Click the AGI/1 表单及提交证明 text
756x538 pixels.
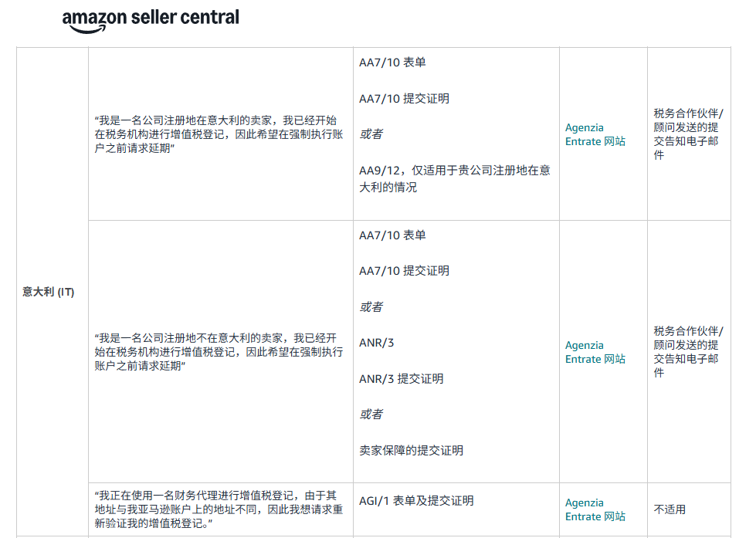pos(416,501)
